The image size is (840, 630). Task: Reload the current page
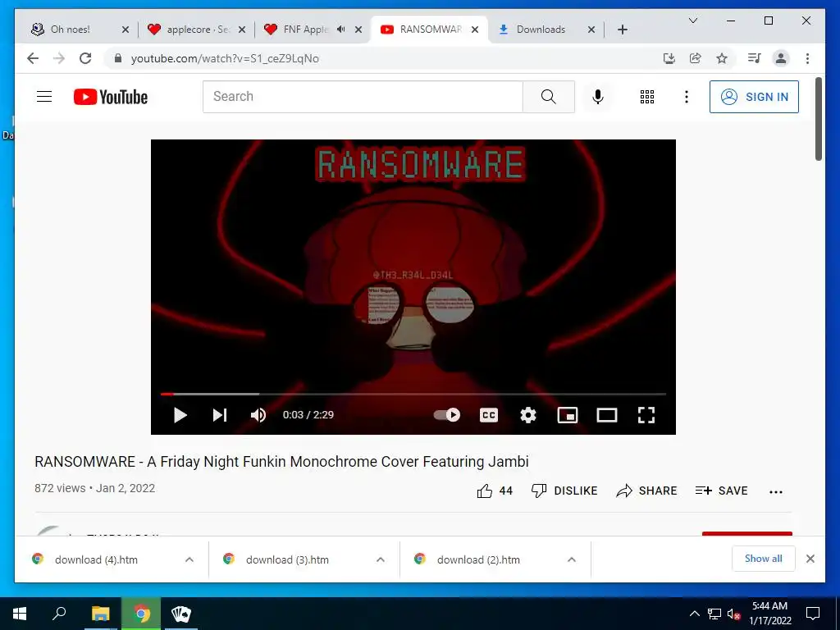(x=85, y=58)
